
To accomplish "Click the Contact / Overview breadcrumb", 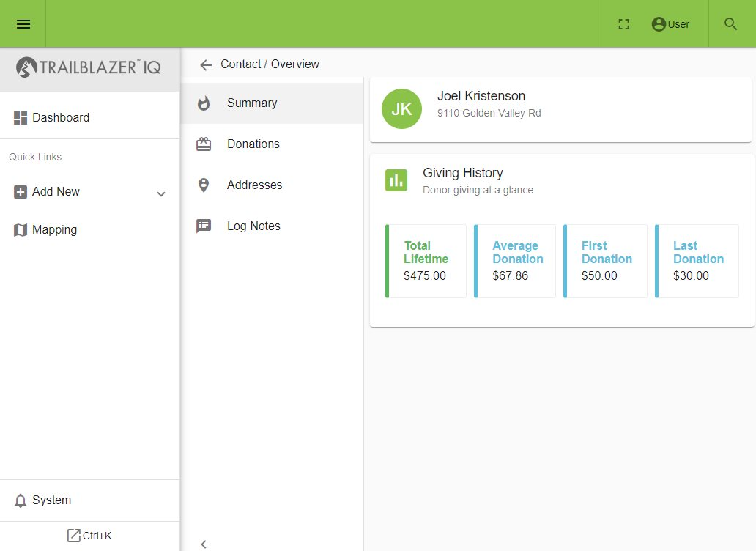I will (x=270, y=64).
